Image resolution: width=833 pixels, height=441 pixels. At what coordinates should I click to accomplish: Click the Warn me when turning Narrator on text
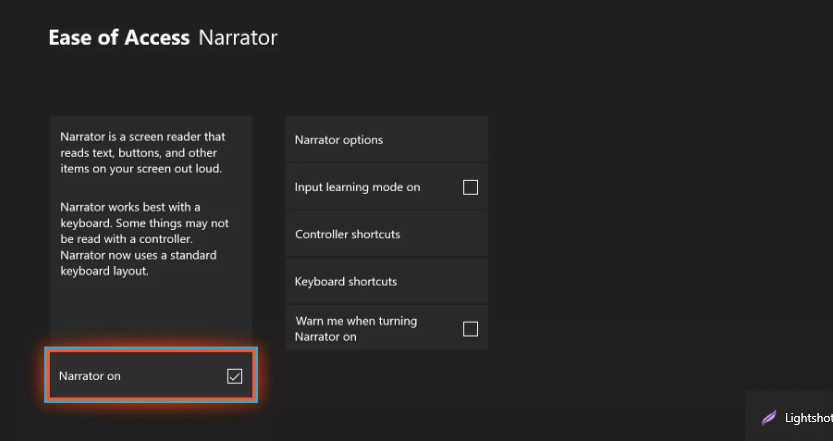[356, 329]
